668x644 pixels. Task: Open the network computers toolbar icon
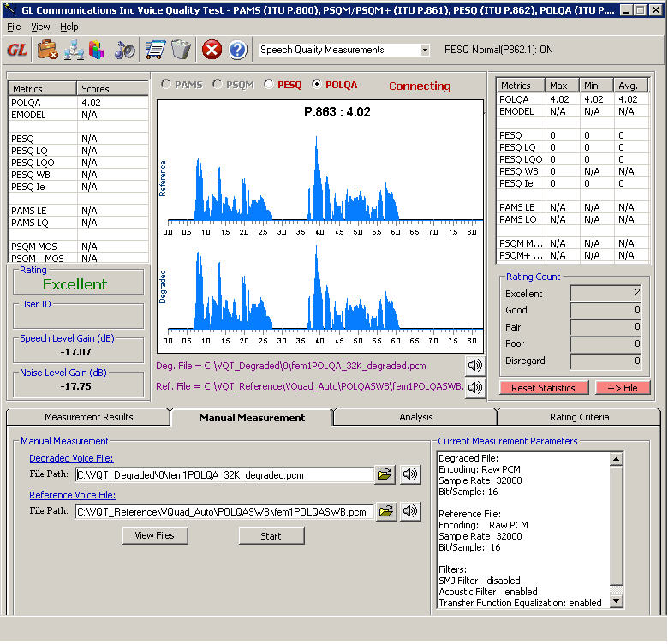point(74,50)
